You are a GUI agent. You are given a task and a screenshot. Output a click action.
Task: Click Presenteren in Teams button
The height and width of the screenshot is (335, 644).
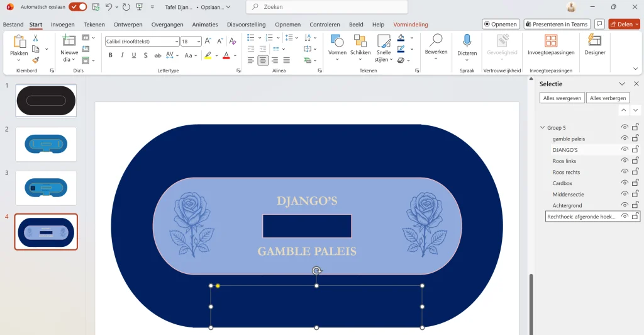point(557,25)
